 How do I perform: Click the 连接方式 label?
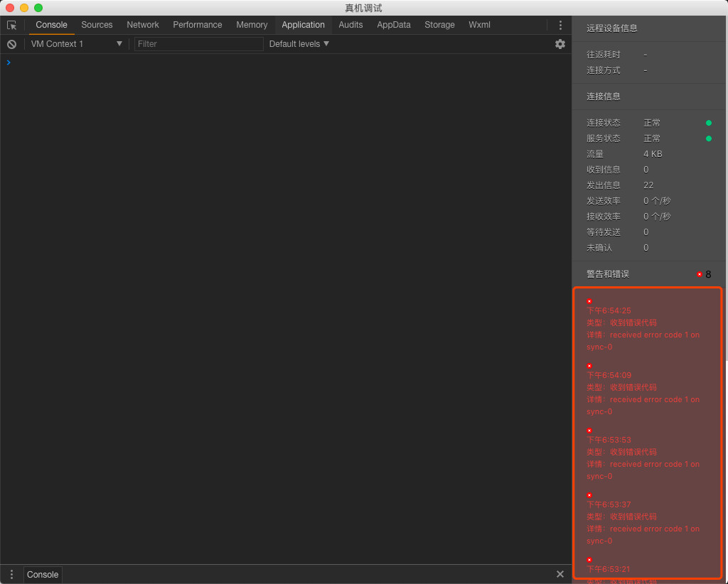pyautogui.click(x=603, y=70)
